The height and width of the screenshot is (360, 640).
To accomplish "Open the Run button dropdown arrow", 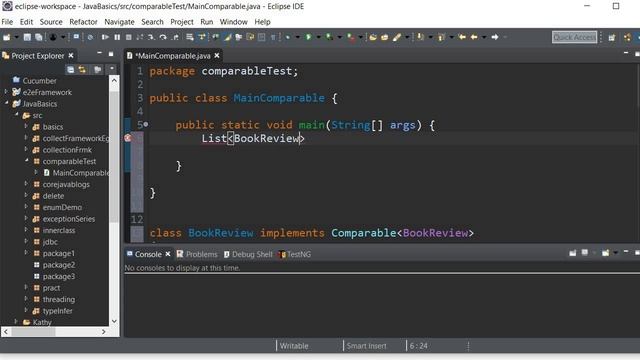I will click(x=318, y=37).
